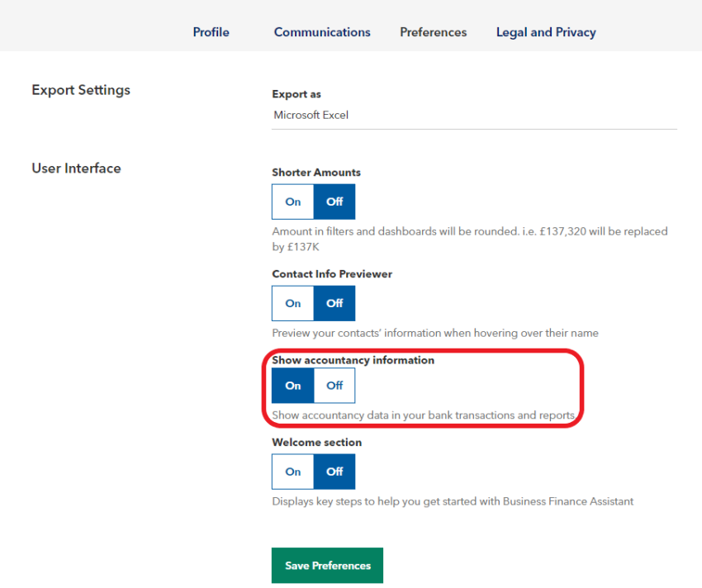Select the Preferences tab
702x588 pixels.
tap(433, 32)
